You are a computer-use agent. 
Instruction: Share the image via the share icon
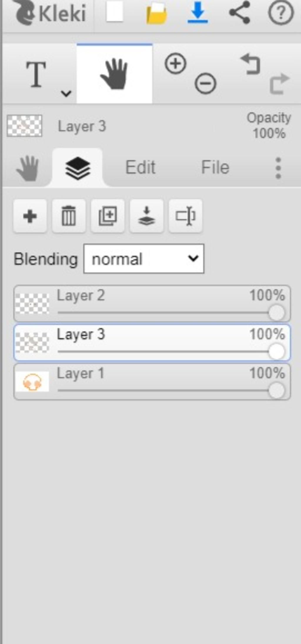pyautogui.click(x=240, y=12)
